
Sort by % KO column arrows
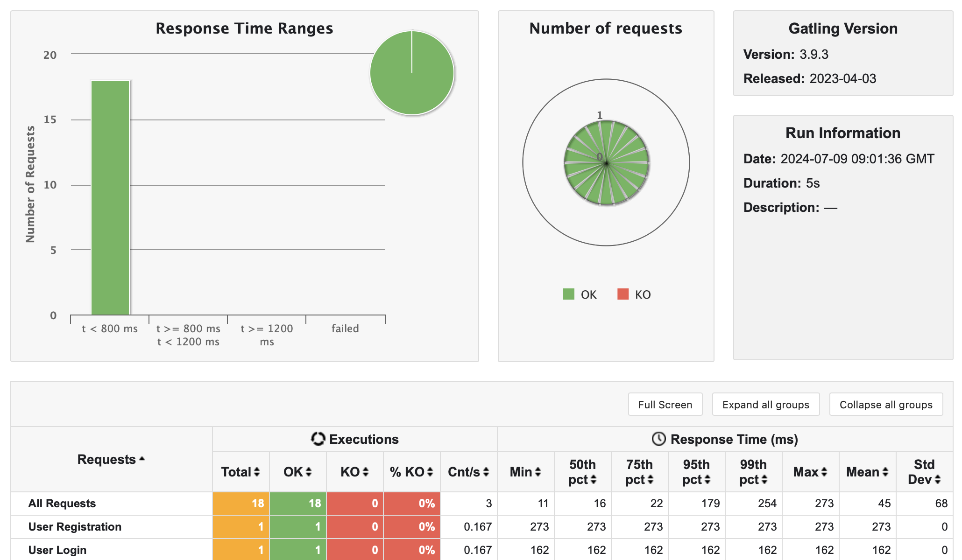430,472
